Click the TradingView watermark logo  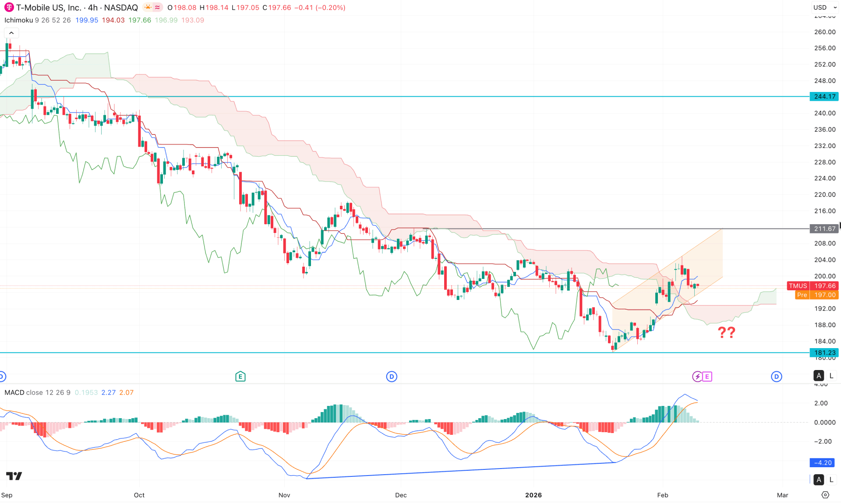(x=14, y=476)
